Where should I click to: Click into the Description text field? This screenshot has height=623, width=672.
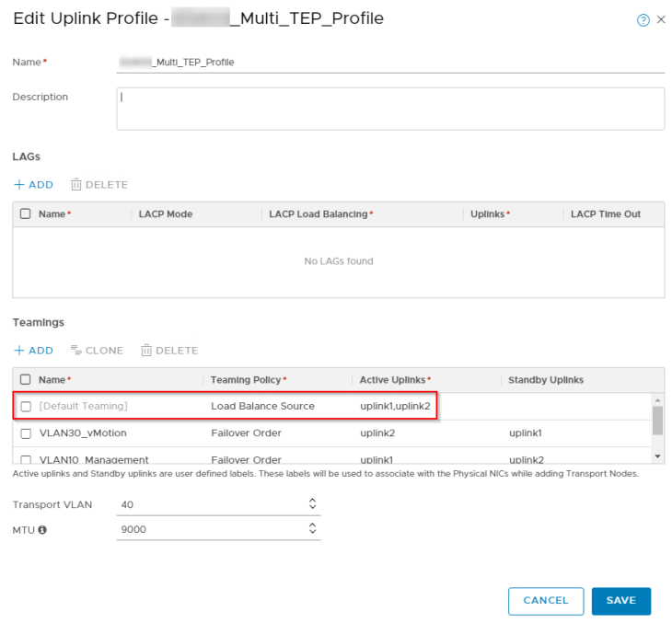390,109
